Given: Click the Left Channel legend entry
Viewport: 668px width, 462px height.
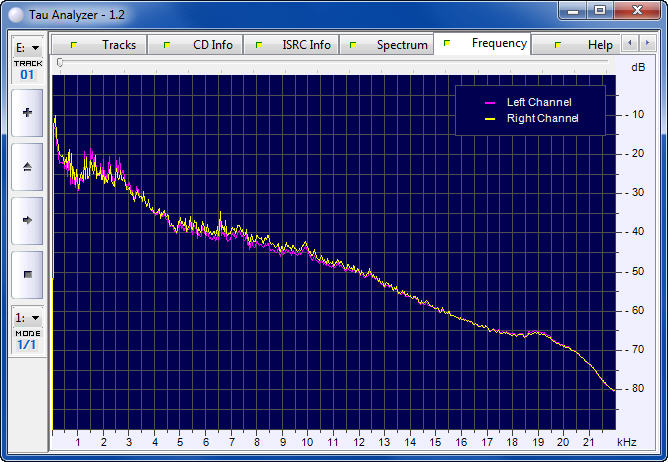Looking at the screenshot, I should (531, 102).
